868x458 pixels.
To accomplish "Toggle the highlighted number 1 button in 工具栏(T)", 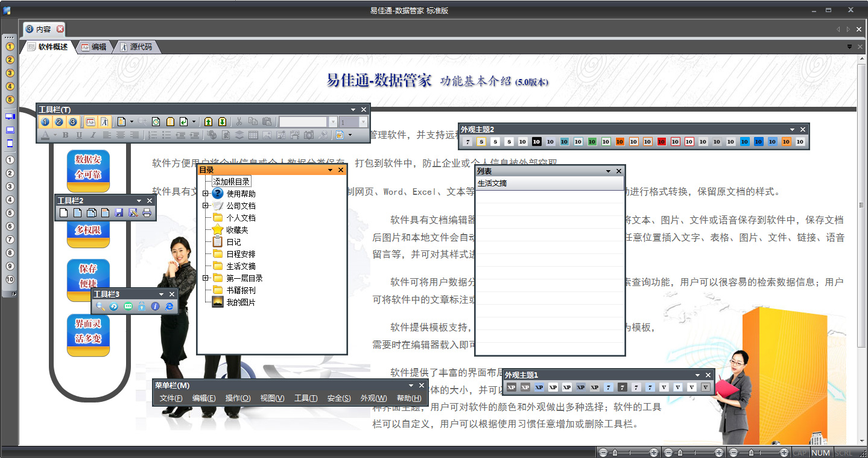I will click(x=45, y=122).
